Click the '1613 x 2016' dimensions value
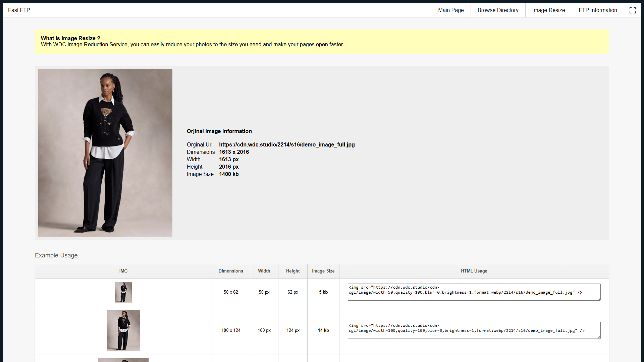Screen dimensions: 644x362 coord(234,152)
